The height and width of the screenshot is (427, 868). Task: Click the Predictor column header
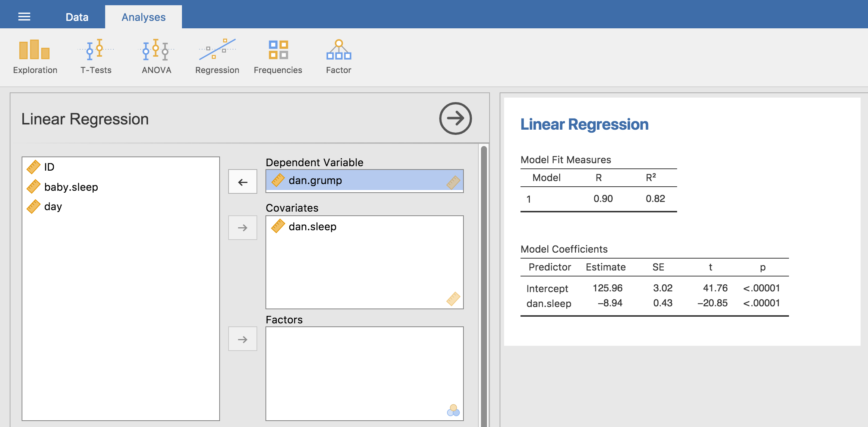(550, 267)
